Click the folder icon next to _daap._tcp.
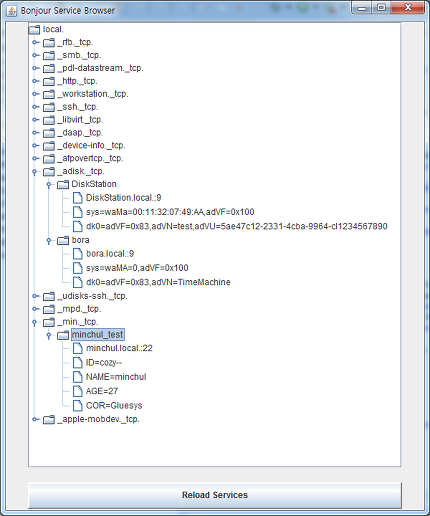Screen dimensions: 430x516 [x=49, y=133]
